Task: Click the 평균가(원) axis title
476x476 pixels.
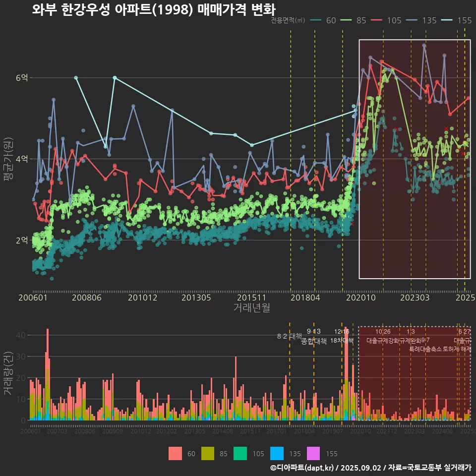Action: (x=8, y=159)
